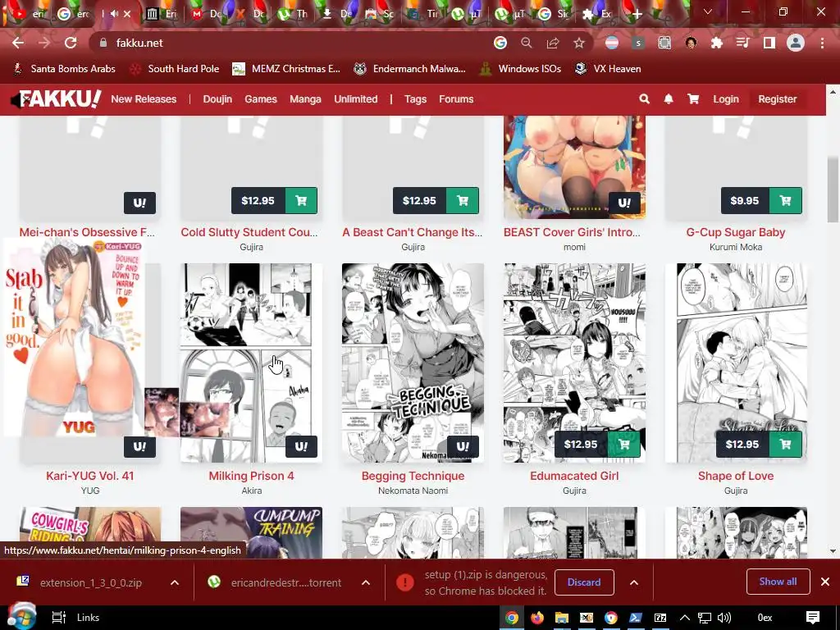
Task: Open the Windows ISOs bookmark
Action: tap(521, 69)
